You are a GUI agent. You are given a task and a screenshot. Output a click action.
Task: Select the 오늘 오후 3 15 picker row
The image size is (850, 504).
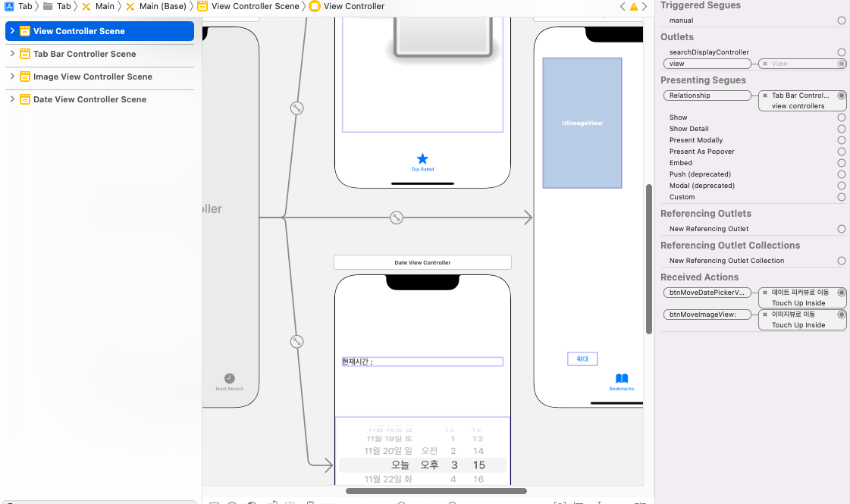(422, 465)
